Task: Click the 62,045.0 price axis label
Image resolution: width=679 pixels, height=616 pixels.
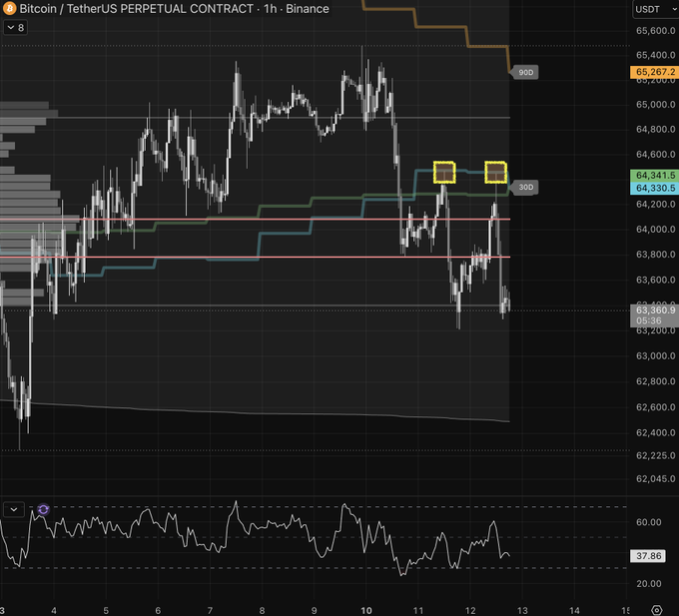Action: pyautogui.click(x=655, y=479)
